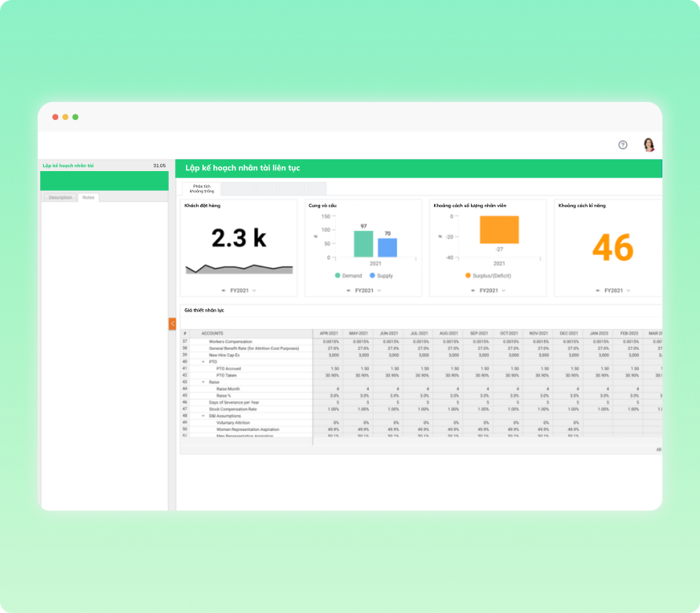Open the user profile avatar
This screenshot has width=700, height=613.
(649, 144)
